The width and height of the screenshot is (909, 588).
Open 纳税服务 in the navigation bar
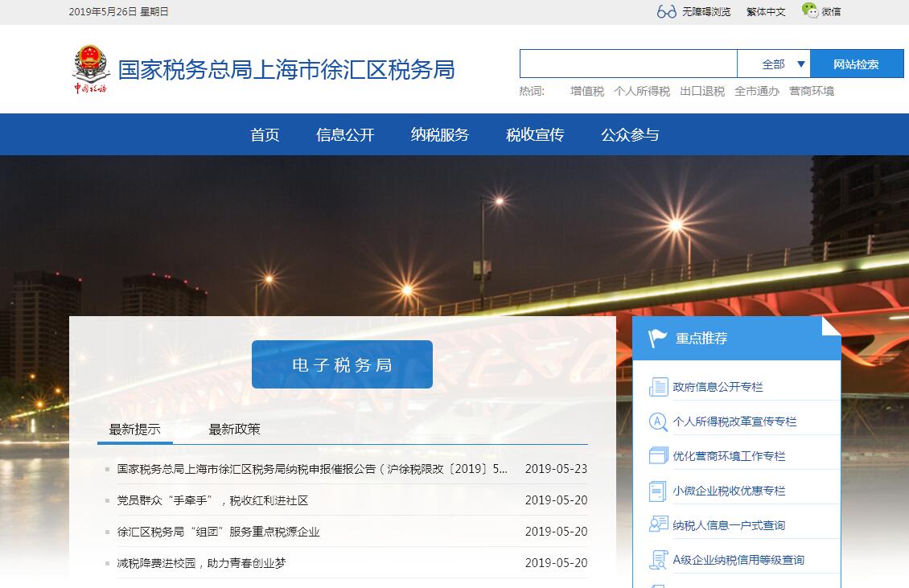440,135
